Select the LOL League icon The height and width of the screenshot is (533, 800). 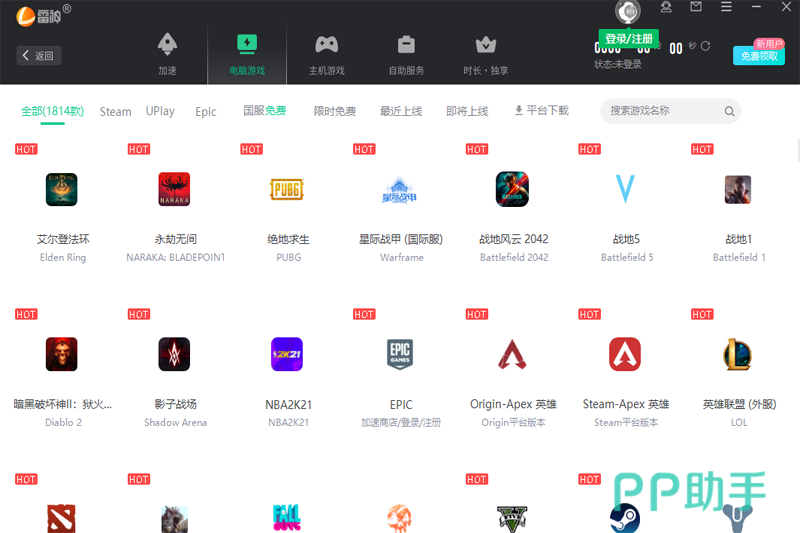[738, 354]
